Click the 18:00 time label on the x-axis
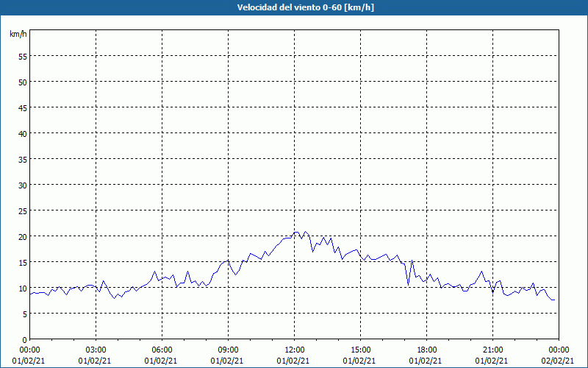588x368 pixels. coord(427,350)
